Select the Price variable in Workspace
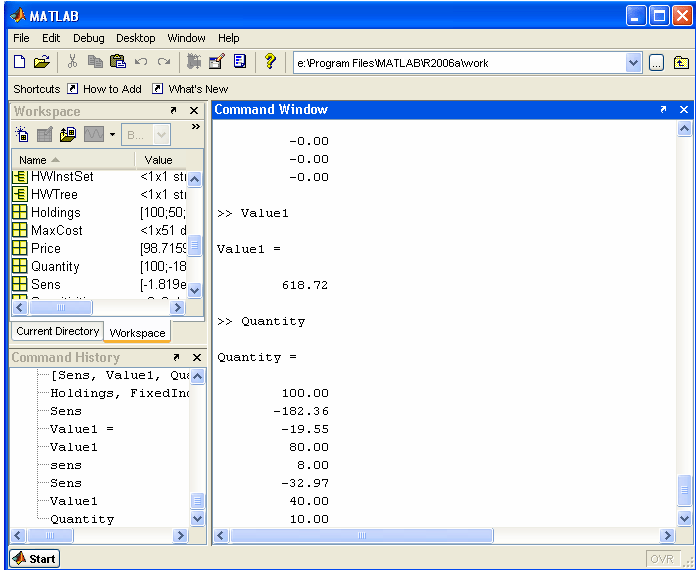Image resolution: width=698 pixels, height=574 pixels. tap(99, 248)
